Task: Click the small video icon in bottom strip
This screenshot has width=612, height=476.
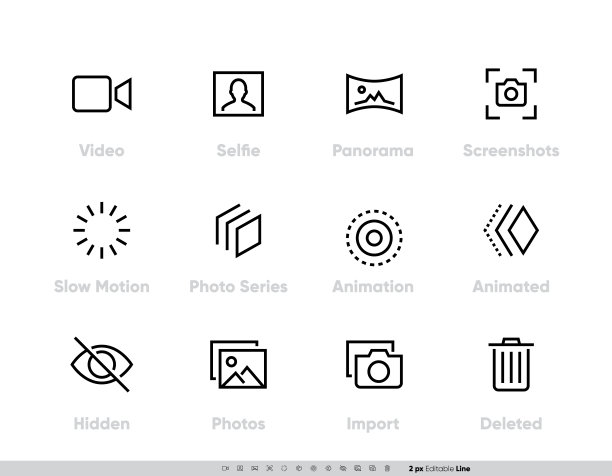Action: pos(225,467)
